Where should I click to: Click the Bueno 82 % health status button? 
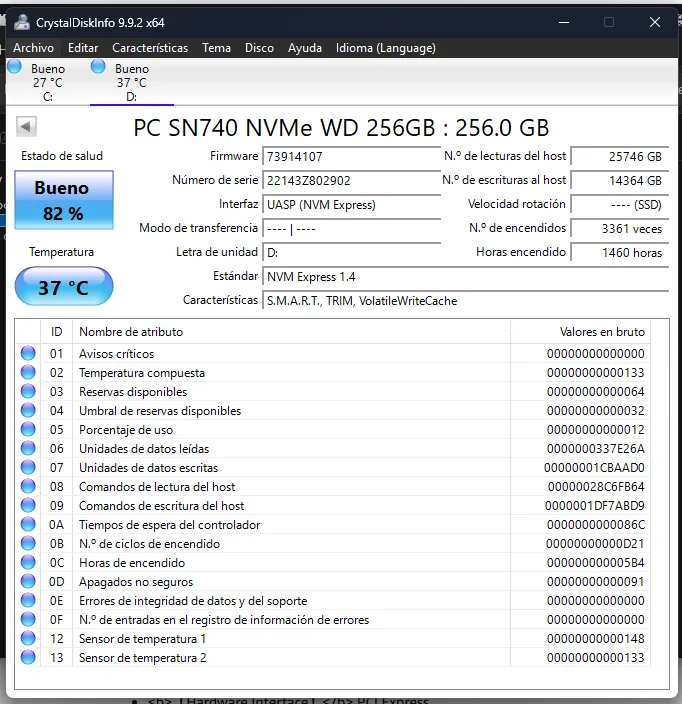64,200
